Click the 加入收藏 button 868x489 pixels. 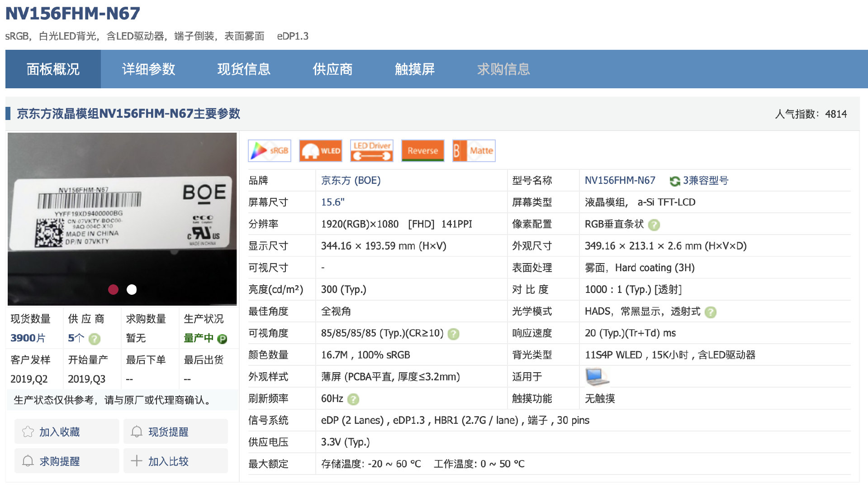(x=67, y=431)
